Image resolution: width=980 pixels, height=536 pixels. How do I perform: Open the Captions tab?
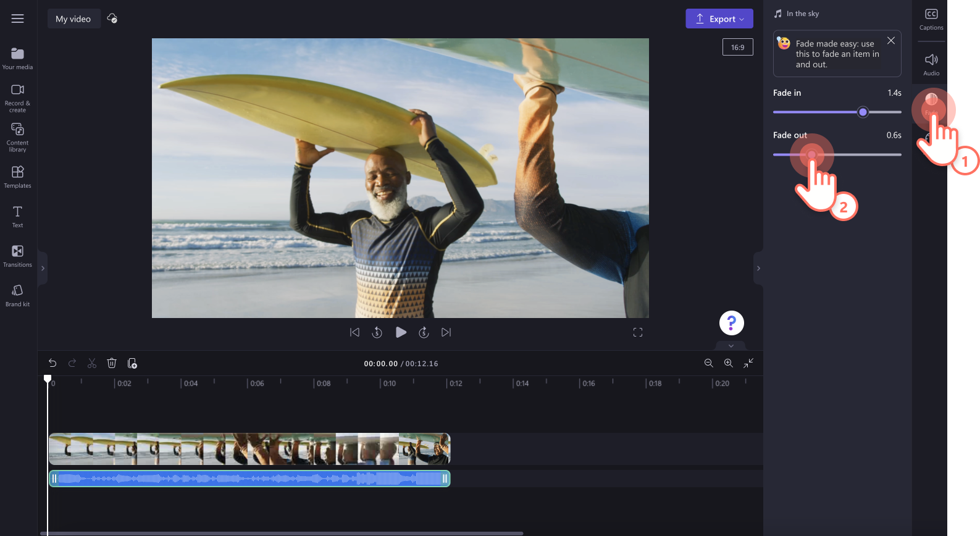click(x=931, y=20)
